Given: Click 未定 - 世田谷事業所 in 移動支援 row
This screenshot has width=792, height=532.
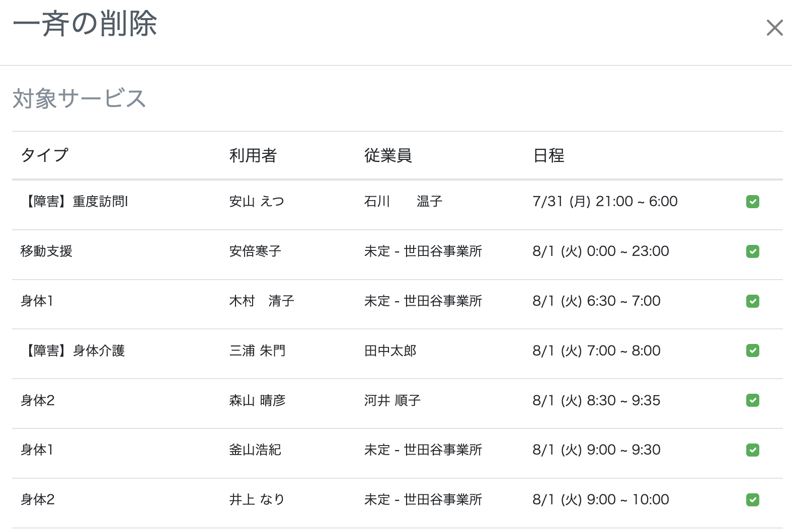Looking at the screenshot, I should [x=423, y=251].
